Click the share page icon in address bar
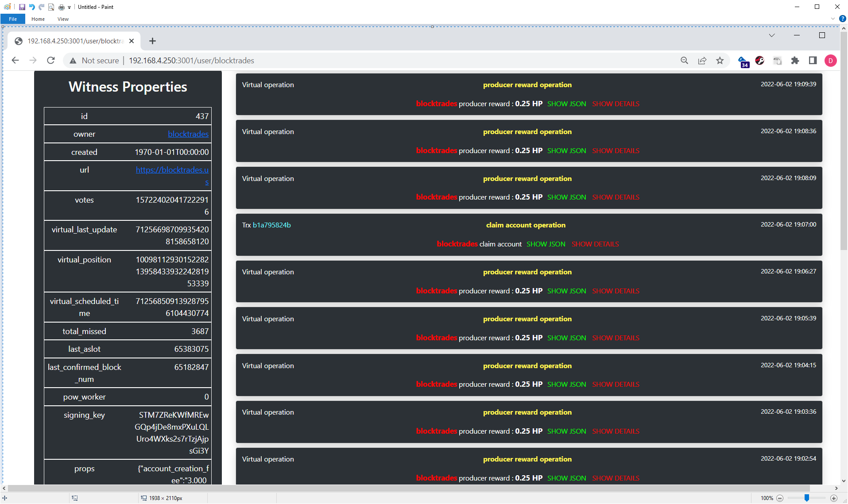 702,61
